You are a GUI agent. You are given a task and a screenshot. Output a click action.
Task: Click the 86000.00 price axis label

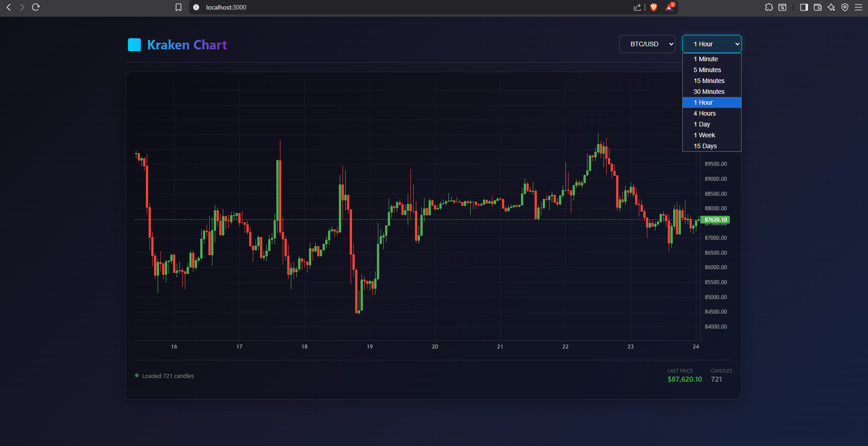tap(716, 267)
